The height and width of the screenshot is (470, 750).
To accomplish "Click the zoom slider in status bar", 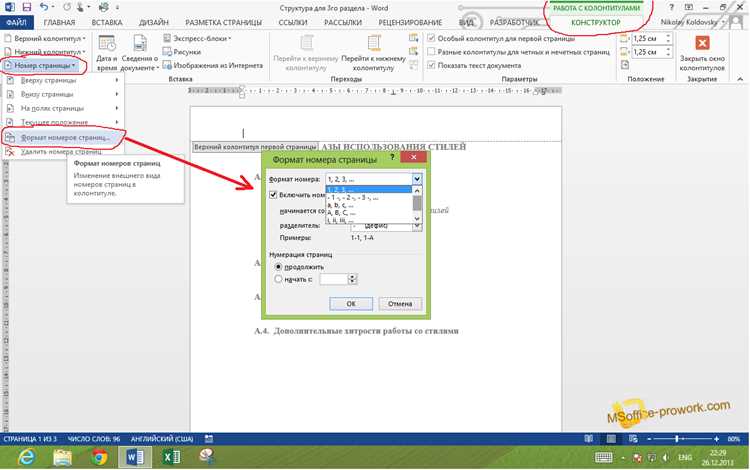I will coord(682,439).
